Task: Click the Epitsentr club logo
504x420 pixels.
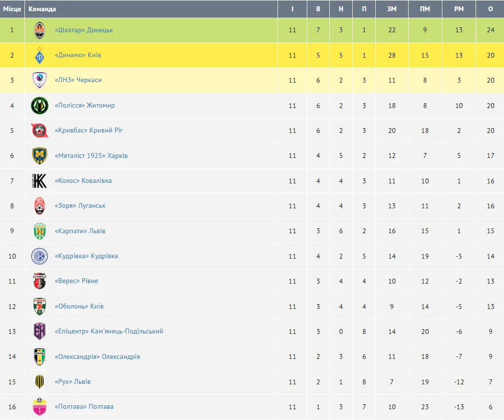Action: [40, 332]
